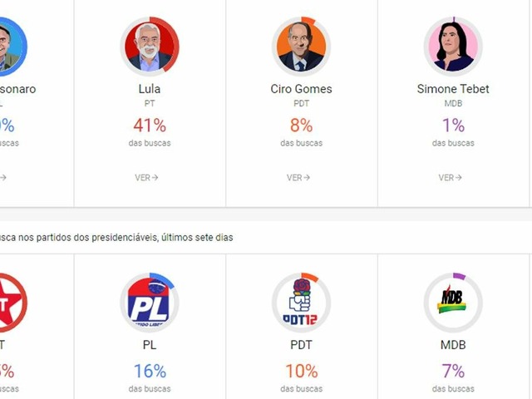Click the Ciro Gomes candidate name
Viewport: 532px width, 399px height.
[x=301, y=89]
